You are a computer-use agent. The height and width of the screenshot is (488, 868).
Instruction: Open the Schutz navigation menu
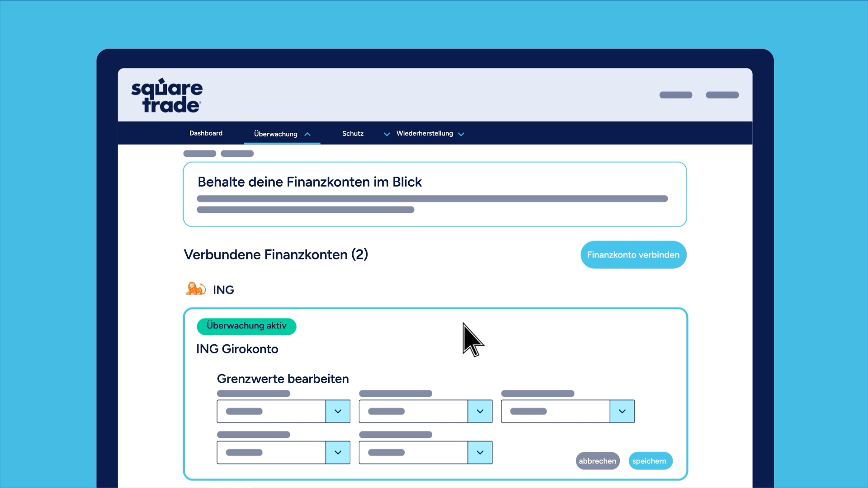353,134
